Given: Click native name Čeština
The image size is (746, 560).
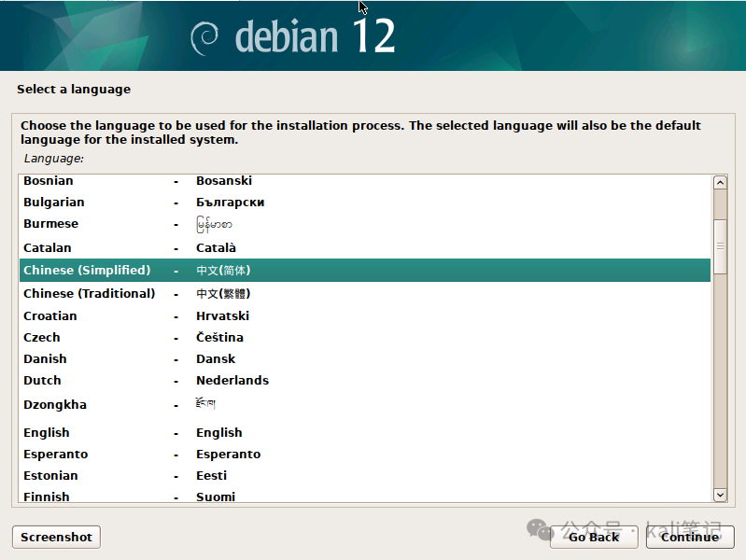Looking at the screenshot, I should tap(219, 337).
